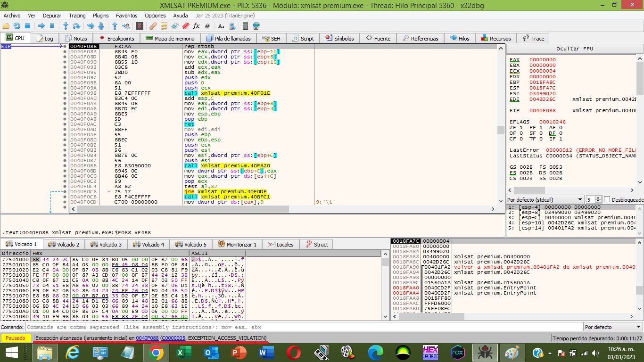Viewport: 644px width, 362px height.
Task: Focus the Comando input field
Action: 304,327
